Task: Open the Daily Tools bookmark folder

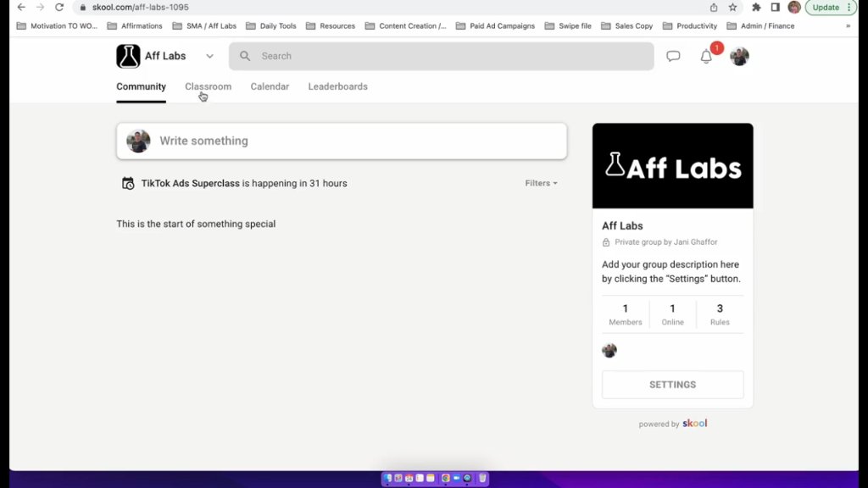Action: pos(271,26)
